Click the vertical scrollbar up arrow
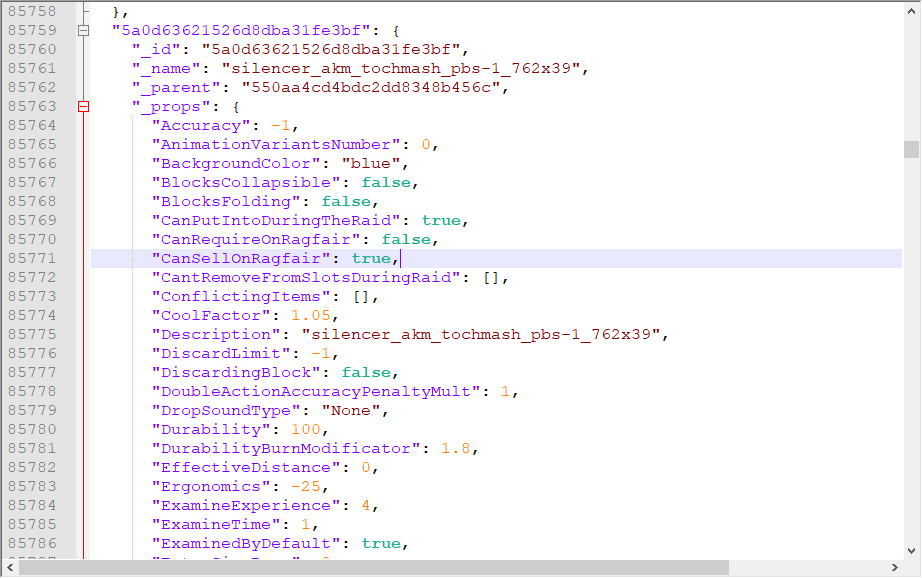 [911, 9]
